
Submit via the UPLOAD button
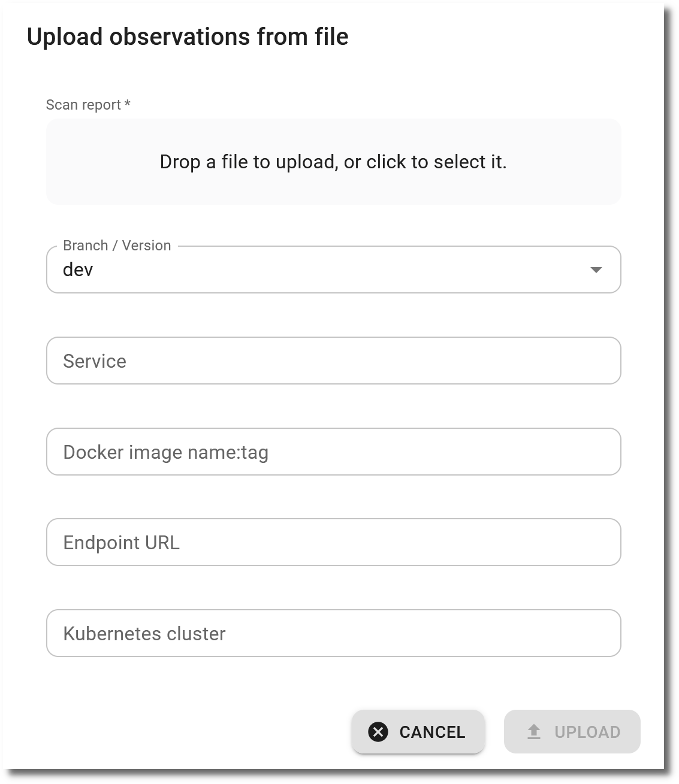pyautogui.click(x=572, y=731)
